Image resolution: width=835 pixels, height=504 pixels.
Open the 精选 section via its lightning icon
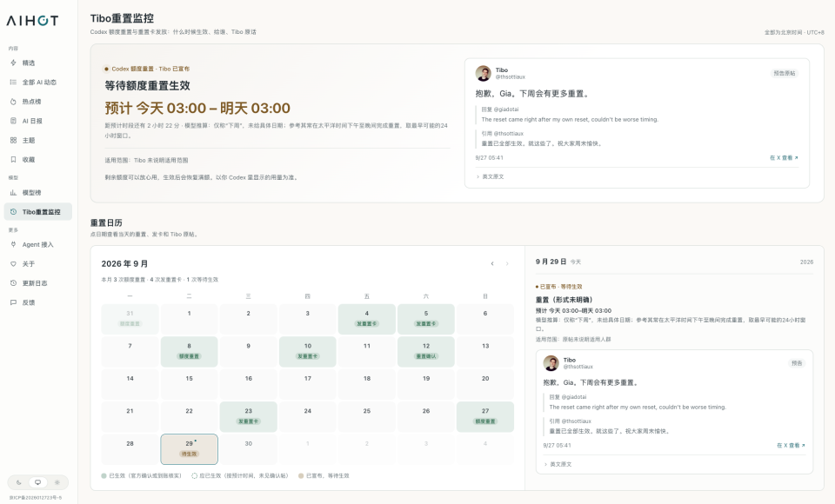13,63
